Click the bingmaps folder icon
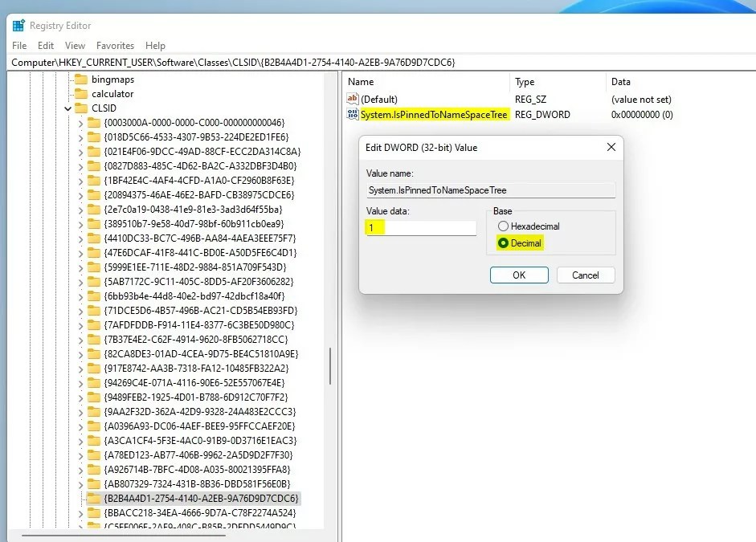 tap(82, 79)
